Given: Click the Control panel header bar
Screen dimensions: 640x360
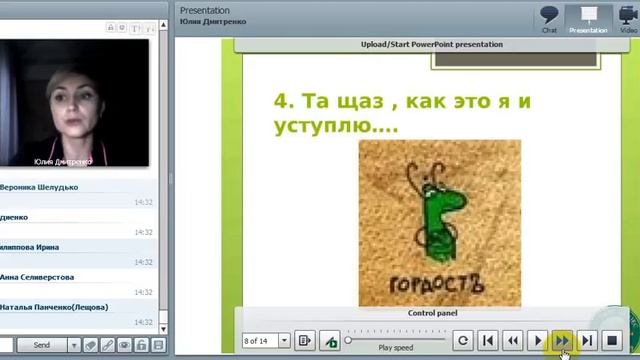Looking at the screenshot, I should pyautogui.click(x=432, y=313).
